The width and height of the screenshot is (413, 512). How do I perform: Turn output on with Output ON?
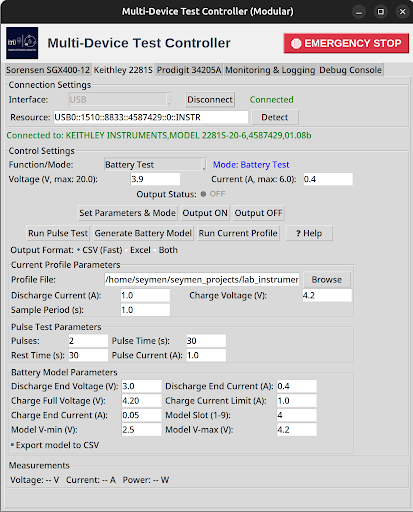click(205, 213)
